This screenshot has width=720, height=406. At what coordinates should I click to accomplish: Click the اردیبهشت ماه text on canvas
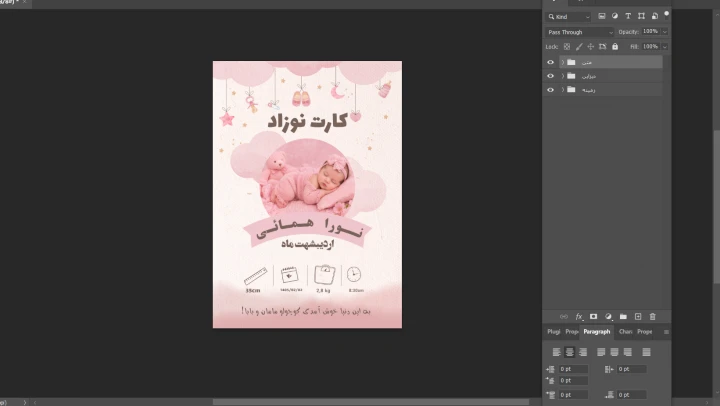pos(307,244)
